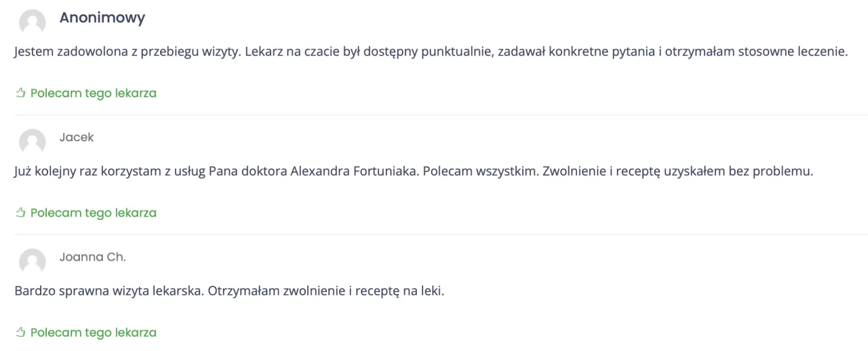Click "Polecam tego lekarza" under Anonimowy's review
Image resolution: width=868 pixels, height=351 pixels.
(93, 93)
